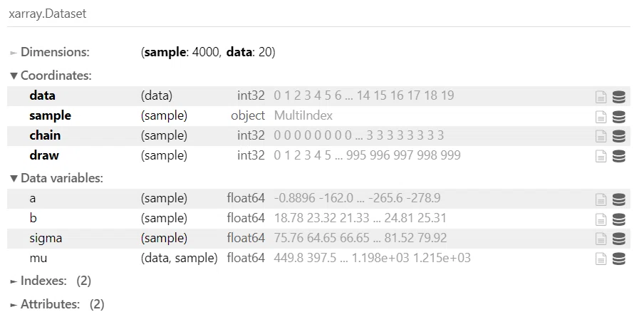Image resolution: width=644 pixels, height=317 pixels.
Task: Show data repr icon for data coordinate
Action: 619,97
